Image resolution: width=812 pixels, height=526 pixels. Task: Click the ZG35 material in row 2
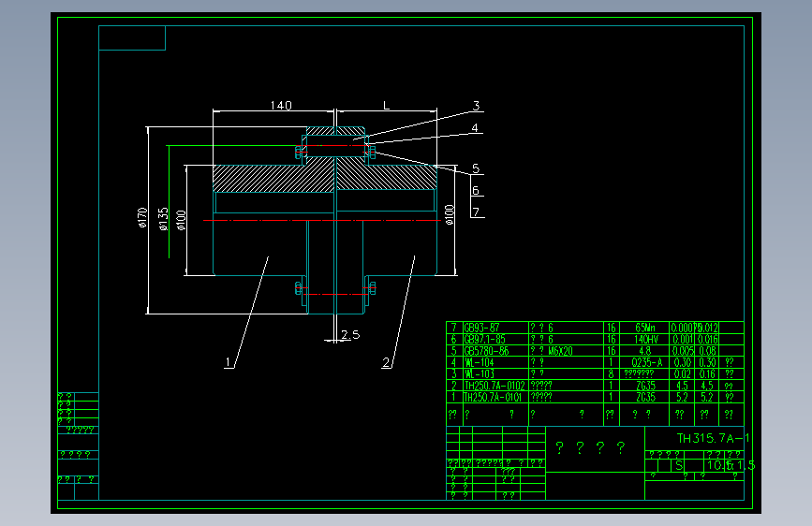click(x=646, y=386)
